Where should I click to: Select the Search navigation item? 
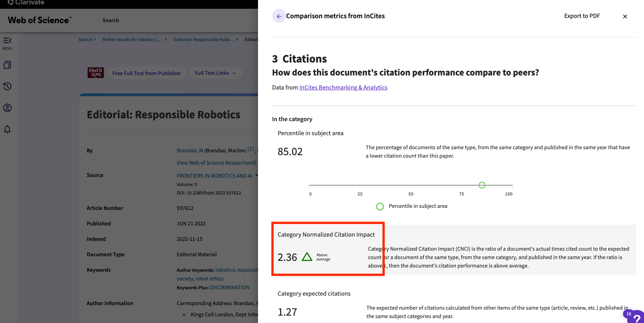(x=110, y=20)
